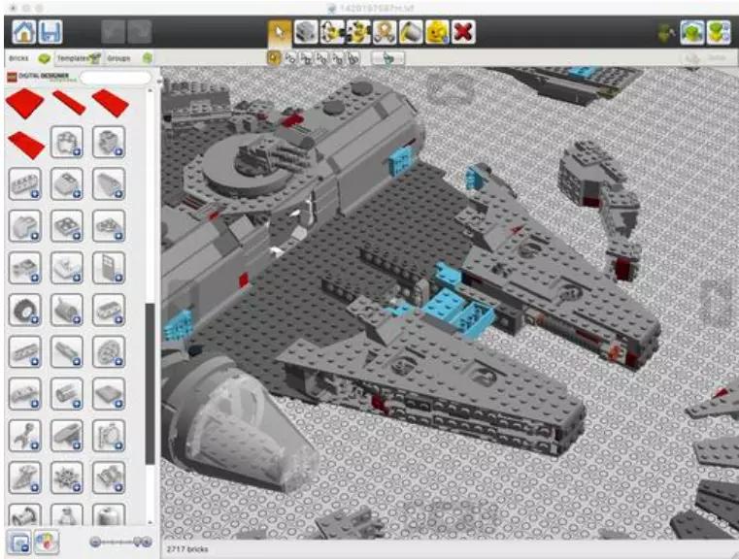
Task: Pick the Paint bucket tool
Action: point(411,32)
